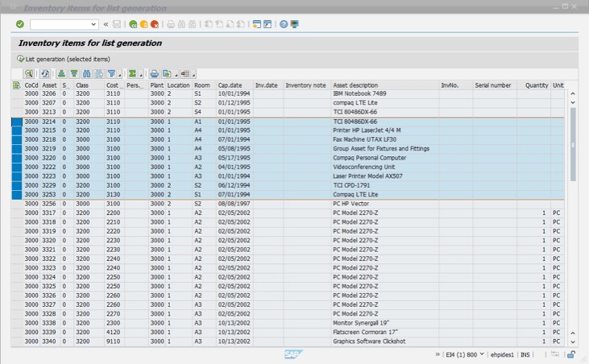Click description 'Videoconferencing Unit'

pos(363,167)
